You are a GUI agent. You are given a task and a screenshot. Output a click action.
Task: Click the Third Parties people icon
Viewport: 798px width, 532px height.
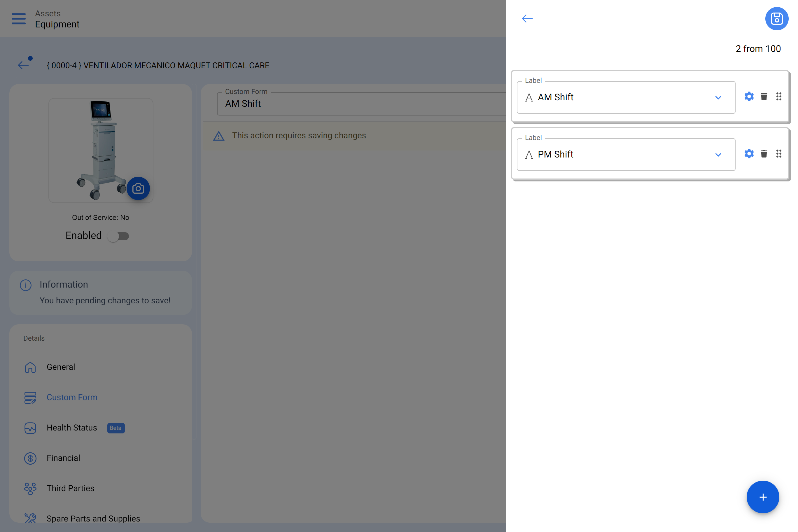(x=30, y=489)
